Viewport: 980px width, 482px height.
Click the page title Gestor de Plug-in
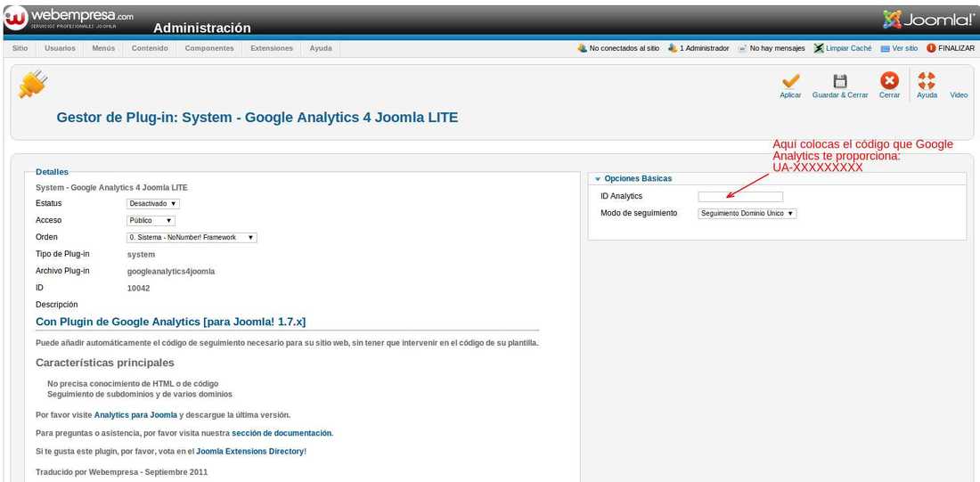click(x=257, y=117)
